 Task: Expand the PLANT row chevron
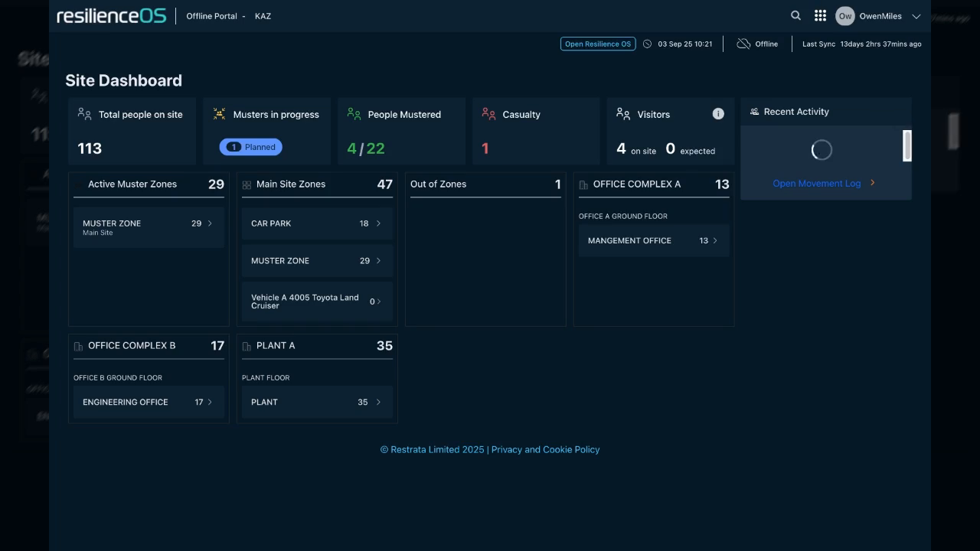coord(378,402)
